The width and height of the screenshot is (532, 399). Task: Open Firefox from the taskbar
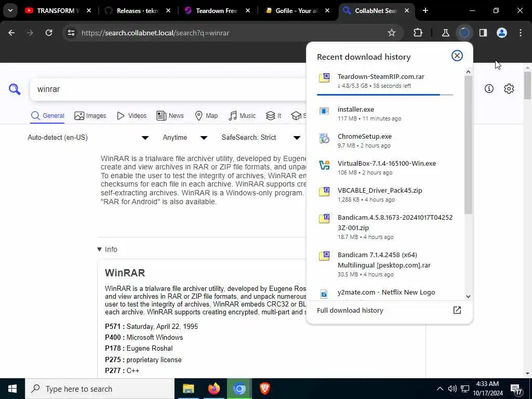click(214, 389)
